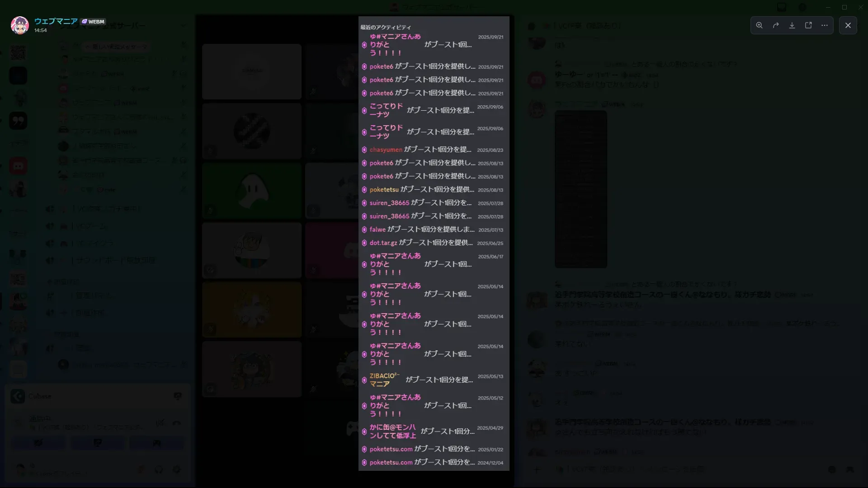
Task: Toggle headphones deafen in the user panel
Action: (x=159, y=470)
